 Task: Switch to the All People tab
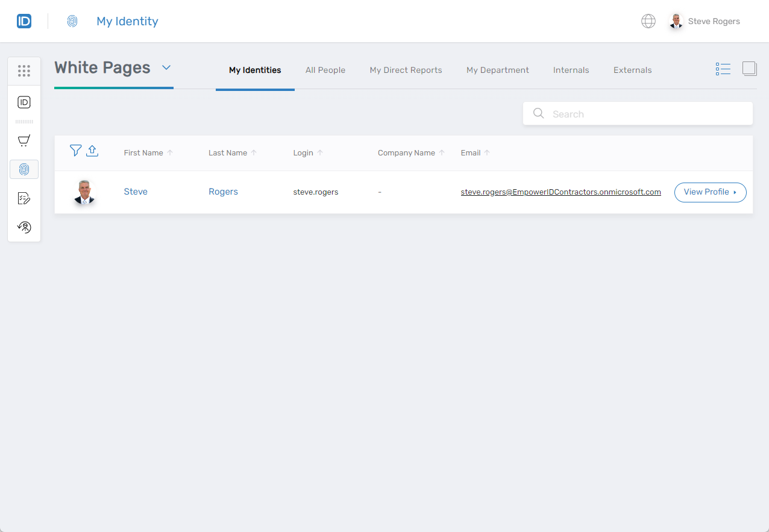pos(325,70)
